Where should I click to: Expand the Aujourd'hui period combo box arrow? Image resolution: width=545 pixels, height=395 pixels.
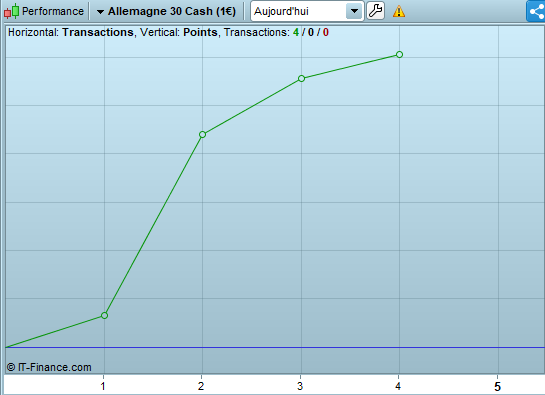point(354,11)
